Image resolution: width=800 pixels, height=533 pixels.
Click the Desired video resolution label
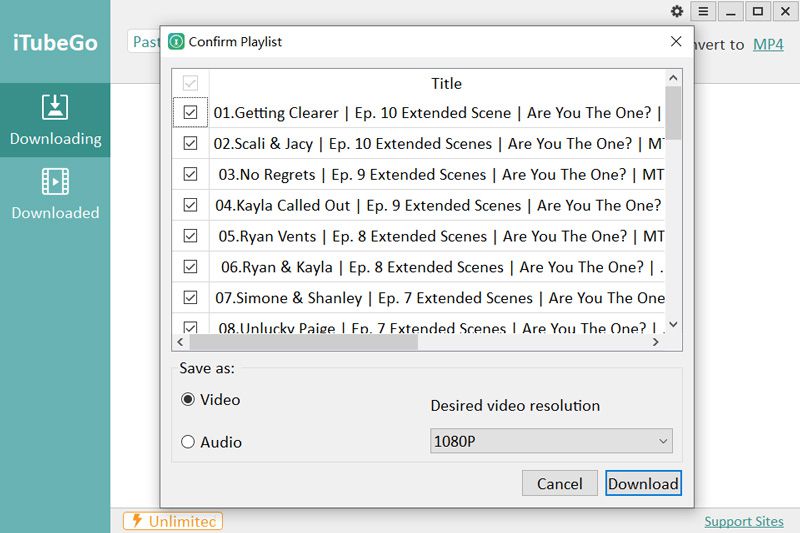(x=515, y=405)
